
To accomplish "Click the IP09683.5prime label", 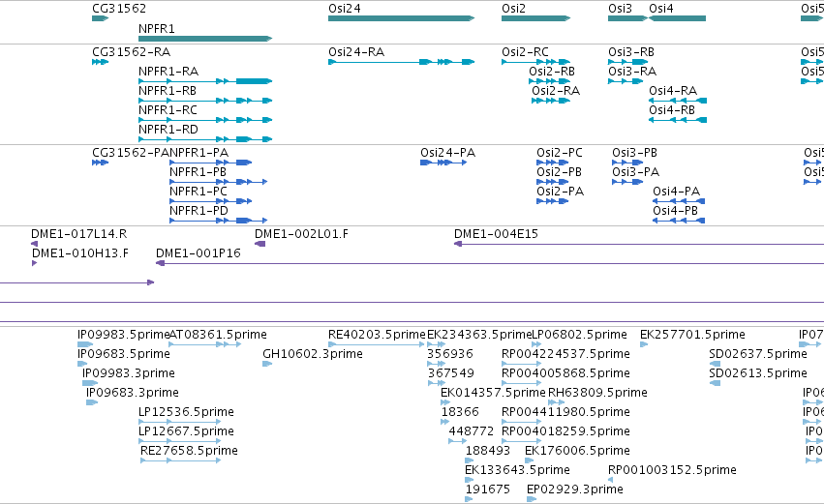I will pyautogui.click(x=124, y=354).
